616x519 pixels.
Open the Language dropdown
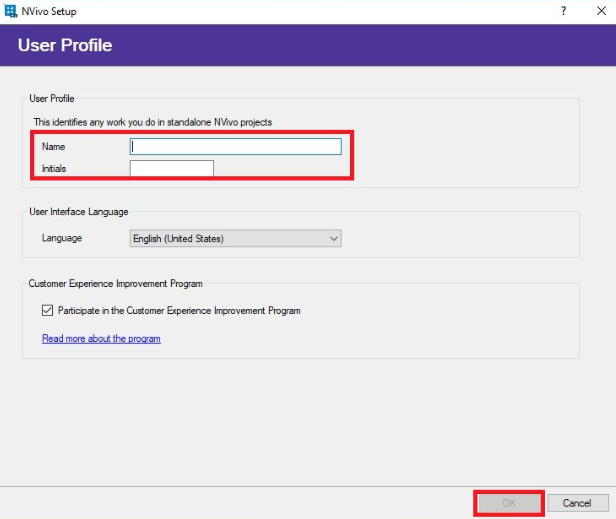236,238
